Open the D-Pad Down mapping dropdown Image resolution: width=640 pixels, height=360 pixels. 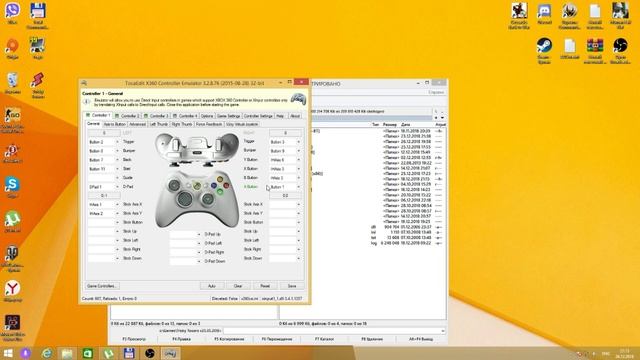(199, 261)
